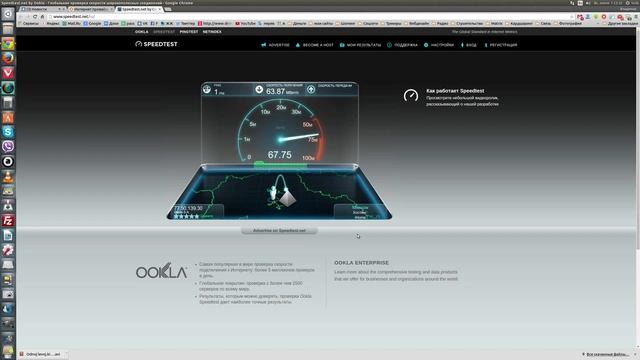Click the www.speedtest.net address bar
The height and width of the screenshot is (360, 640).
[310, 17]
